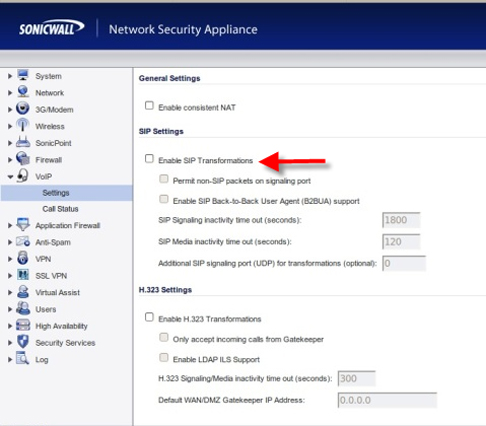This screenshot has height=426, width=486.
Task: Click the Application Firewall icon
Action: click(x=23, y=225)
